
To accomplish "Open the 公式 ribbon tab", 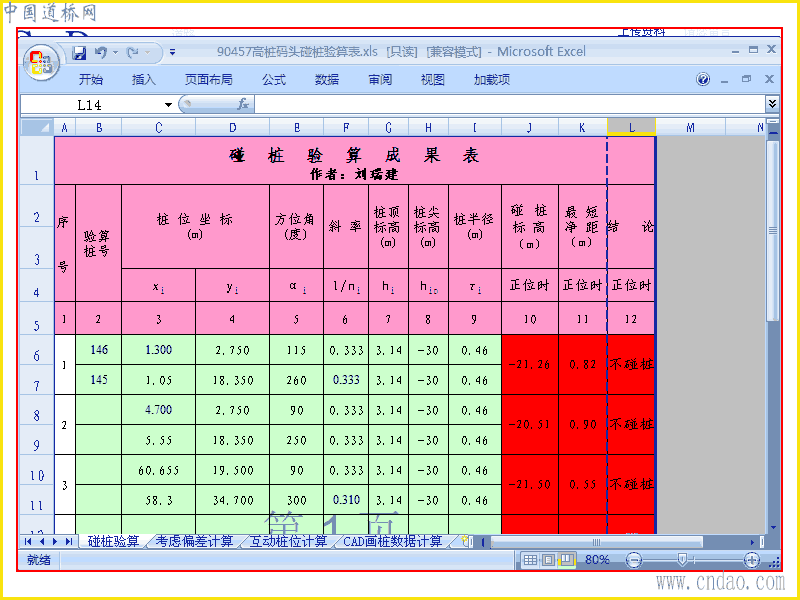I will (274, 80).
